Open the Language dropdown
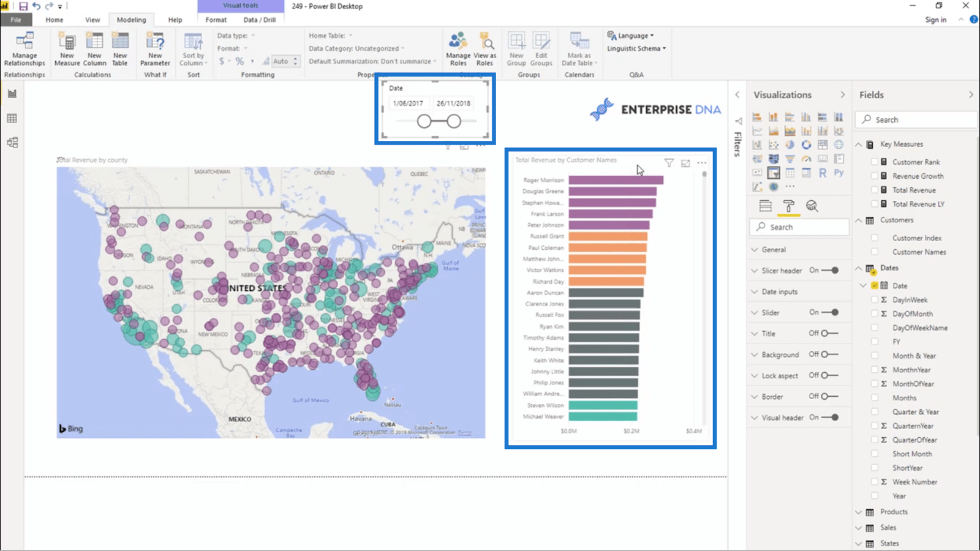 click(x=630, y=36)
